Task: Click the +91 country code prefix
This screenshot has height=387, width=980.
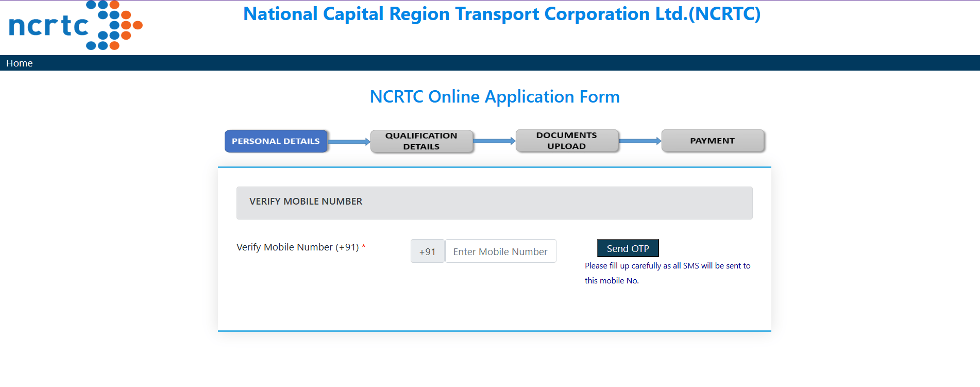Action: click(427, 251)
